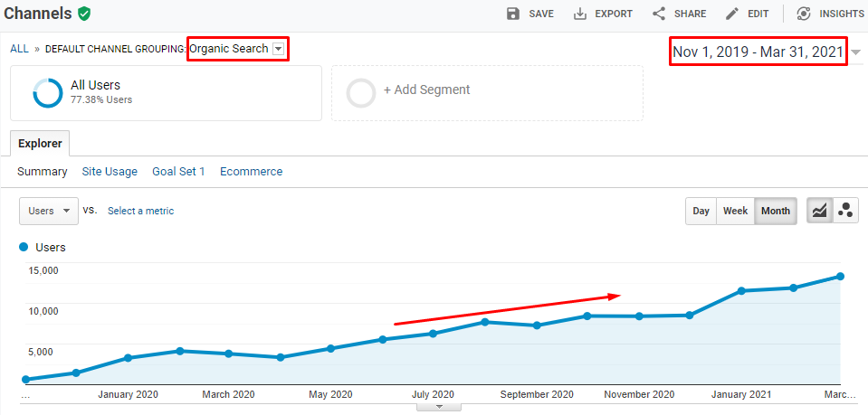The width and height of the screenshot is (868, 415).
Task: Click DEFAULT CHANNEL GROUPING label
Action: [x=116, y=49]
